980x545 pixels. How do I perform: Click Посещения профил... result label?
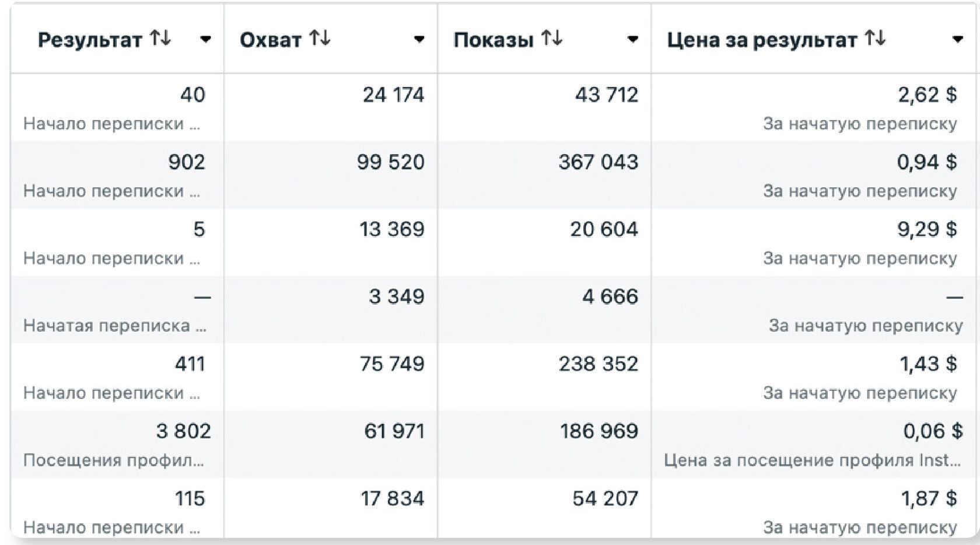tap(114, 460)
